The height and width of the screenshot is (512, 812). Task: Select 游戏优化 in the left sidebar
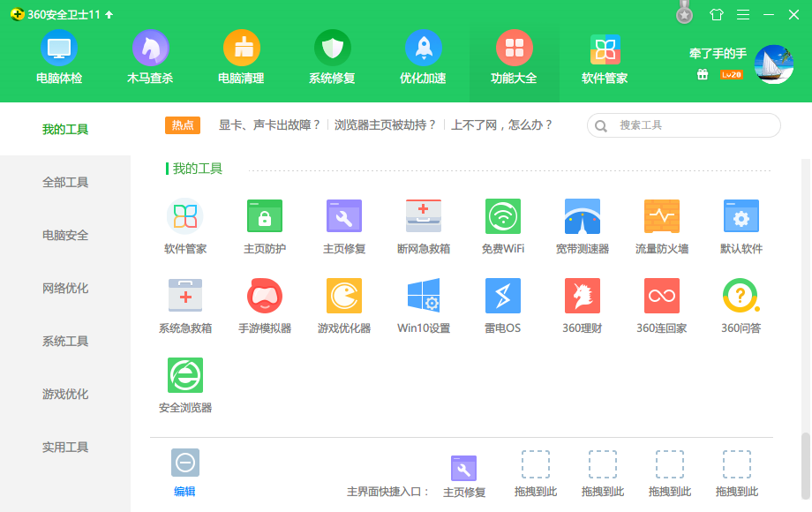(x=65, y=394)
